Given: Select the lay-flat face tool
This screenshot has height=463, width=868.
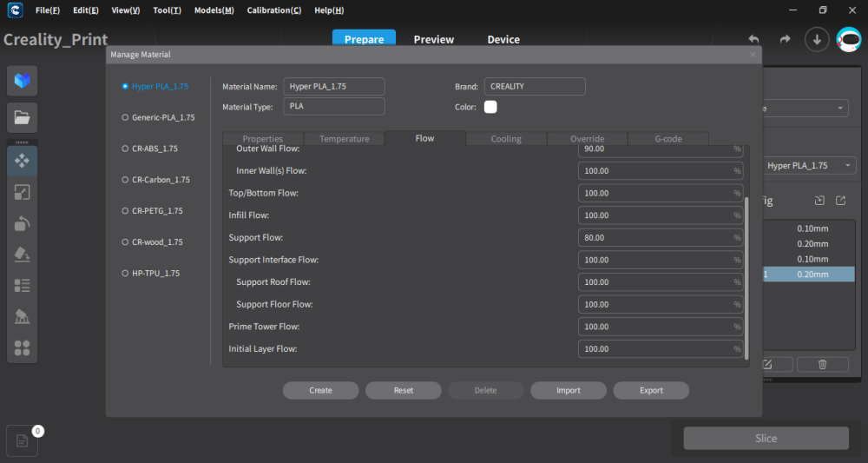Looking at the screenshot, I should [x=23, y=255].
